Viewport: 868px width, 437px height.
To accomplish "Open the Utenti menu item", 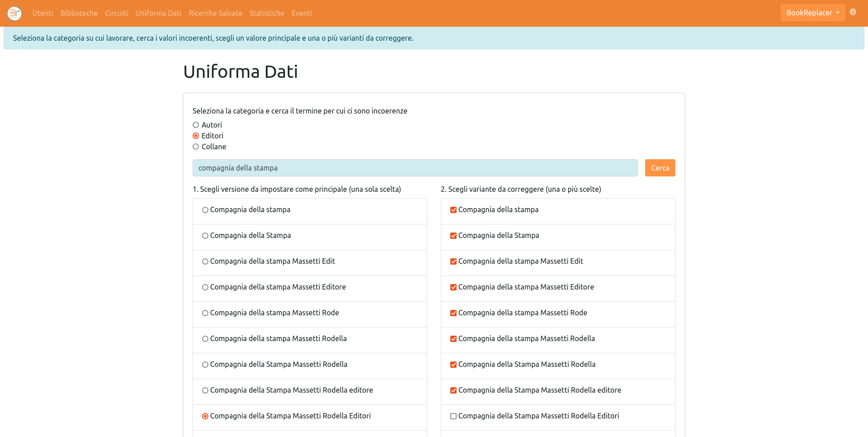I will [42, 13].
